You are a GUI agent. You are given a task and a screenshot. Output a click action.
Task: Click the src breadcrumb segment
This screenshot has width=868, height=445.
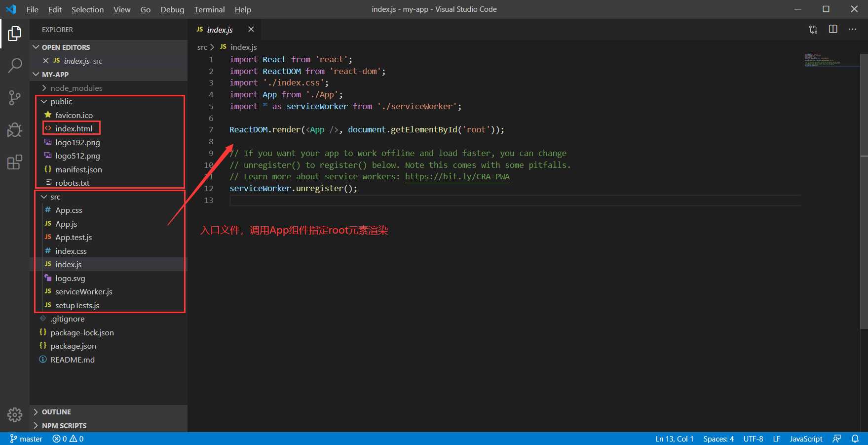click(x=202, y=47)
